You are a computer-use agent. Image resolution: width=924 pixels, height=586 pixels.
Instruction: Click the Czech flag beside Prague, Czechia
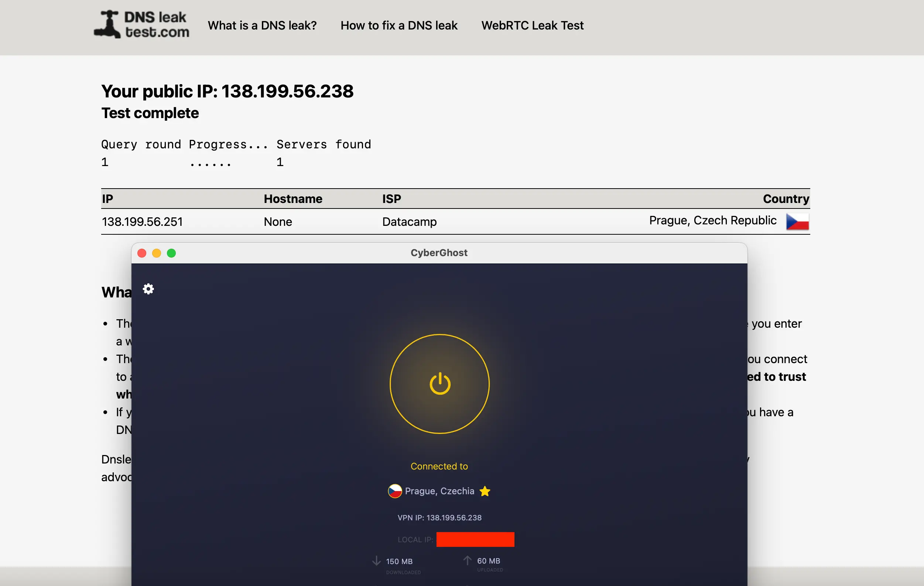[396, 491]
